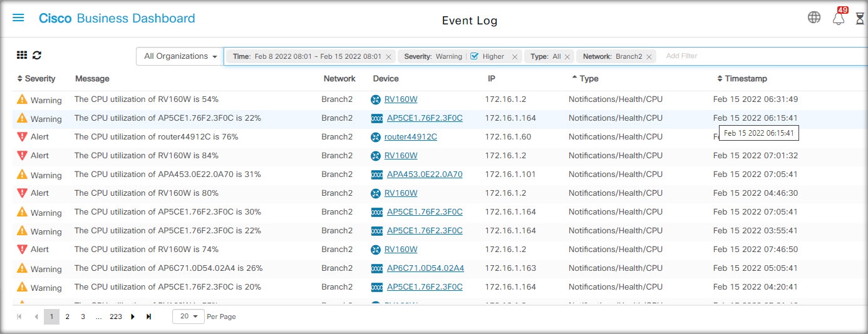Click the Cisco Business Dashboard logo
868x334 pixels.
tap(117, 18)
